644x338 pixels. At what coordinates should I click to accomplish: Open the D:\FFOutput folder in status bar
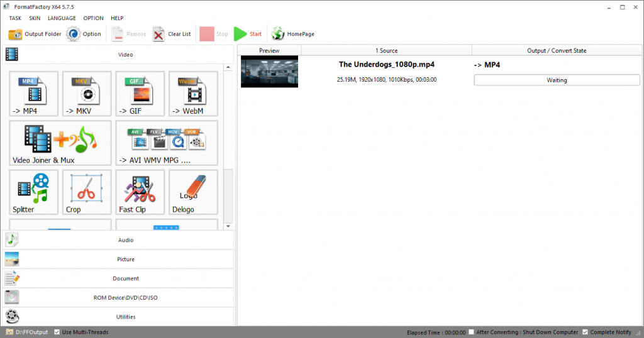(27, 332)
